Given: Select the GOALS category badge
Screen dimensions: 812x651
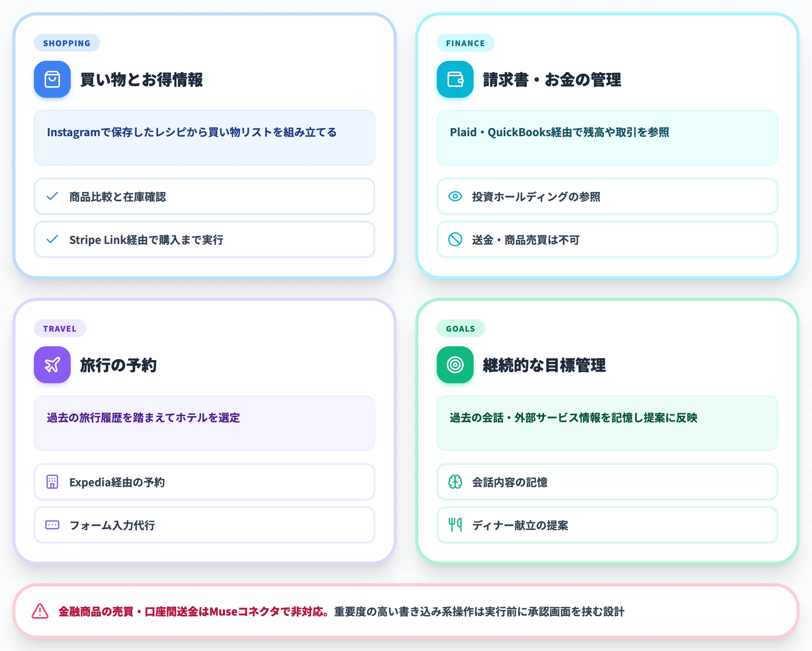Looking at the screenshot, I should point(461,329).
